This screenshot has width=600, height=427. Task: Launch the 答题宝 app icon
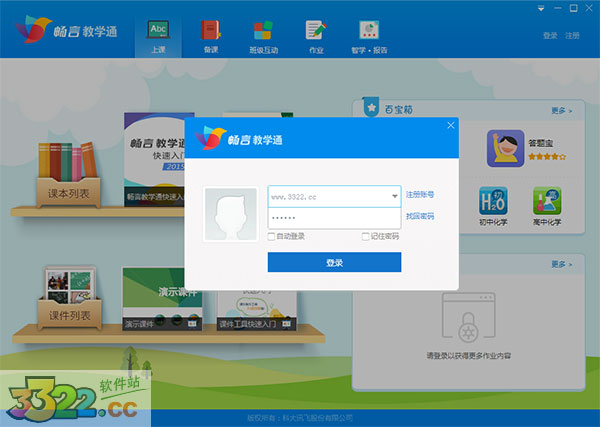(505, 148)
